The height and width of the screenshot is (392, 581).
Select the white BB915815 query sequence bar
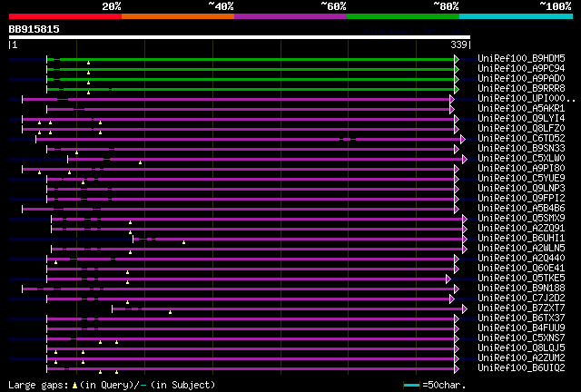pos(240,37)
